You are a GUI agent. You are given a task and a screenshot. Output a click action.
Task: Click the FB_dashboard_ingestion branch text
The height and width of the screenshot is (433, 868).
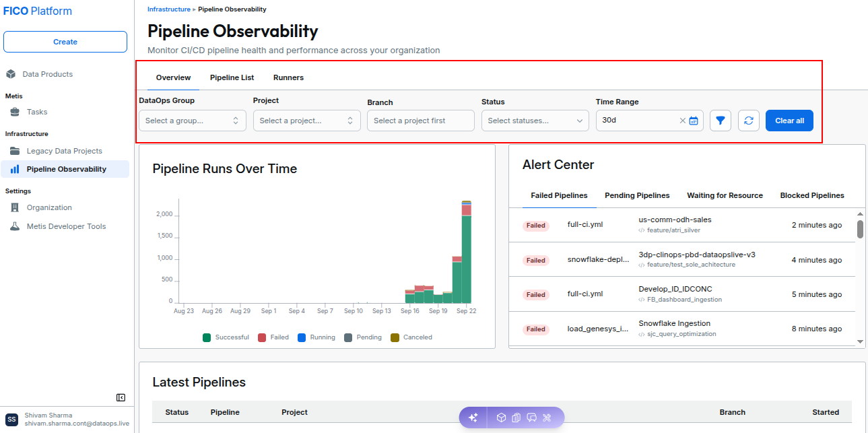(684, 300)
